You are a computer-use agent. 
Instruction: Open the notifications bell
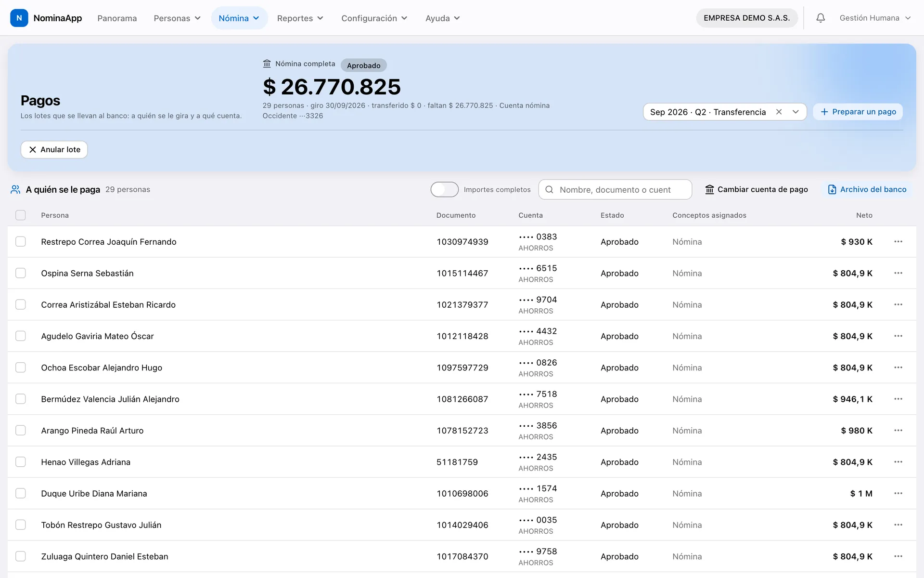coord(821,18)
